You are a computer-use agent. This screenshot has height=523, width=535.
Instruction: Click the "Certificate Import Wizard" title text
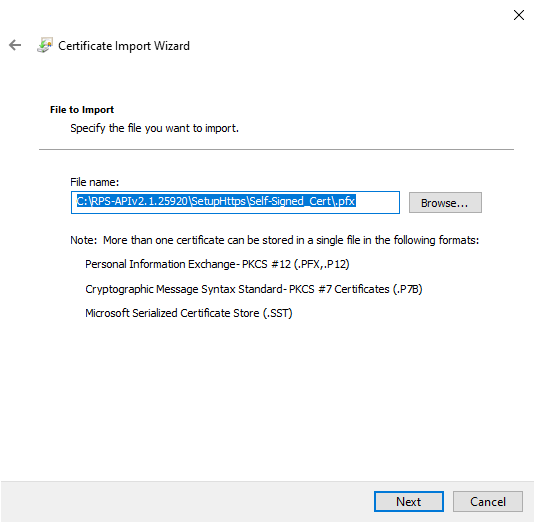pyautogui.click(x=124, y=46)
